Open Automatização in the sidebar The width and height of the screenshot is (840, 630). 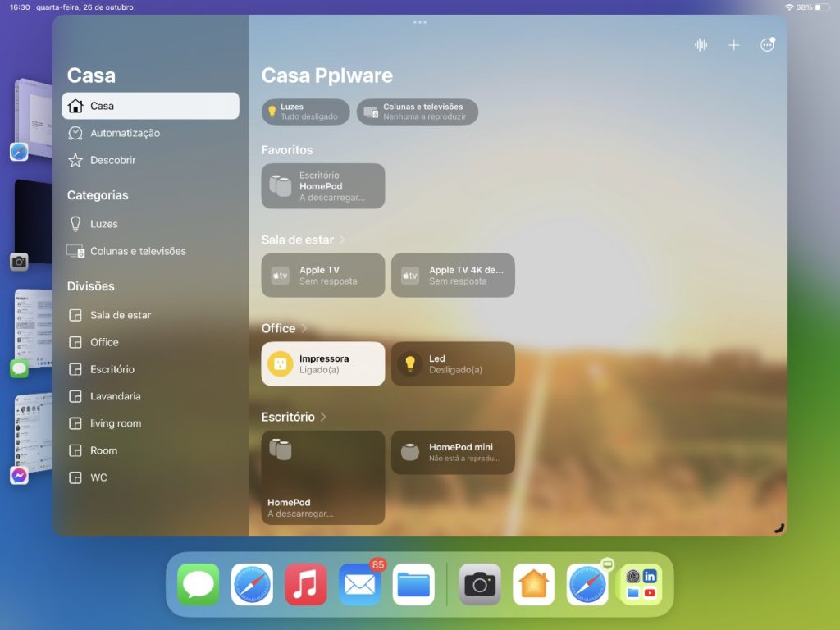151,133
